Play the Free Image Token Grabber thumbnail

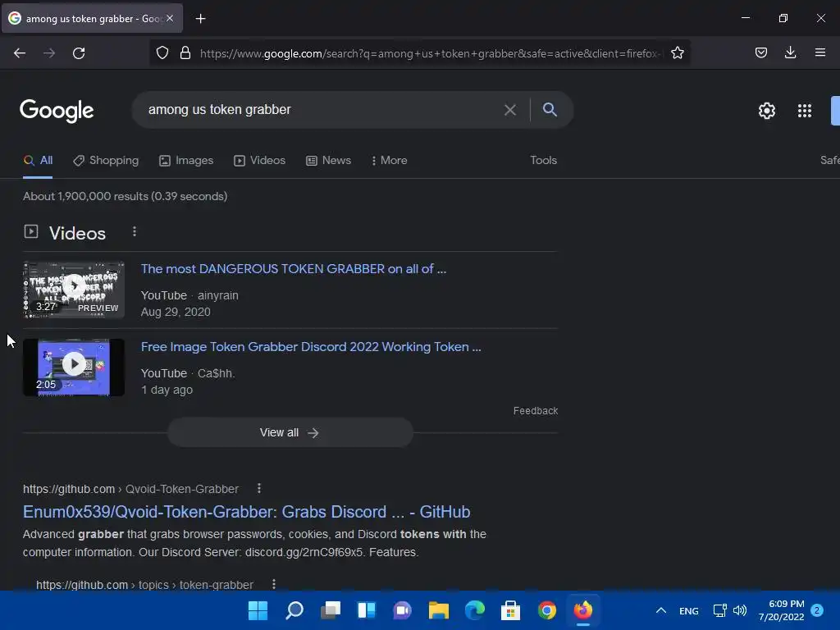pyautogui.click(x=74, y=367)
